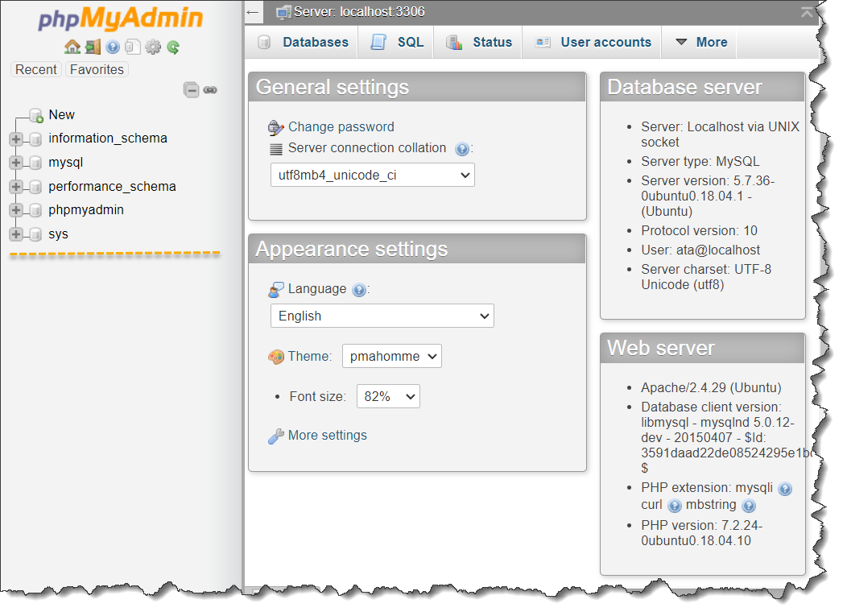847x616 pixels.
Task: Click the Server: localhost:3306 breadcrumb link
Action: pos(359,12)
